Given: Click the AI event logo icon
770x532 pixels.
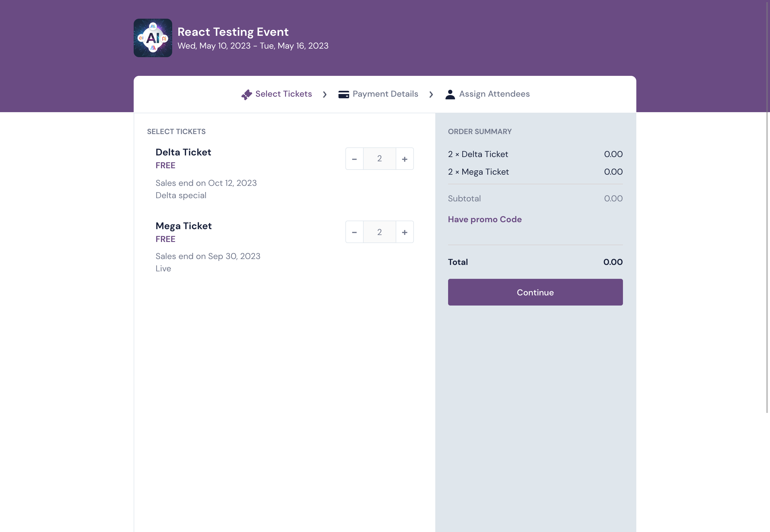Looking at the screenshot, I should click(153, 38).
